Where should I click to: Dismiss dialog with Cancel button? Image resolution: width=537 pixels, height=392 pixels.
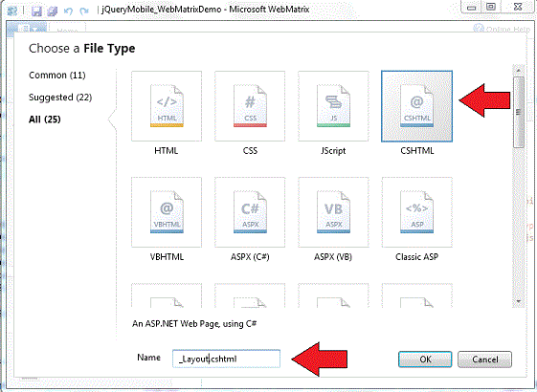tap(485, 359)
